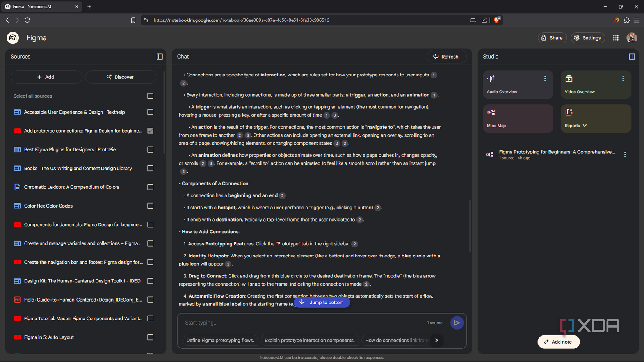Open options for Figma Prototyping mind map note
The height and width of the screenshot is (362, 644).
[x=625, y=154]
